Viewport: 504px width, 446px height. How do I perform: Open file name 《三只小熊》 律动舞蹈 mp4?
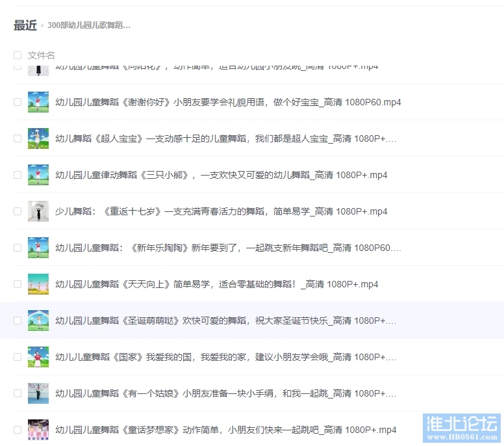(221, 175)
